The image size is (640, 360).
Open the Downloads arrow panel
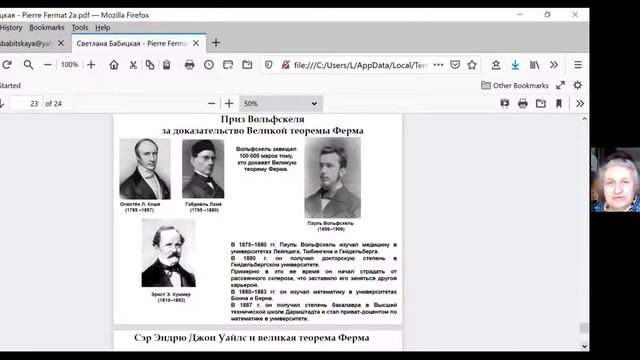click(515, 65)
